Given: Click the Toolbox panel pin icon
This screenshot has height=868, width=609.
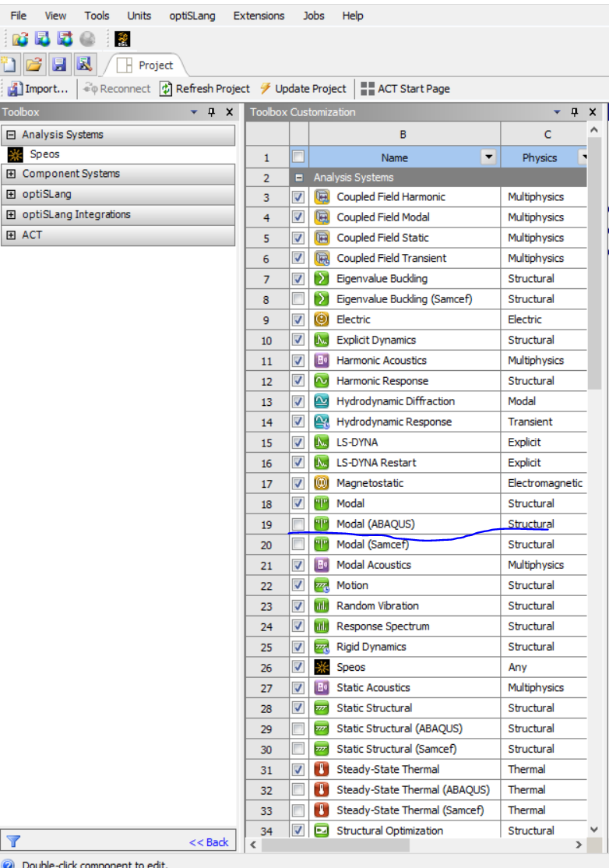Looking at the screenshot, I should coord(211,112).
